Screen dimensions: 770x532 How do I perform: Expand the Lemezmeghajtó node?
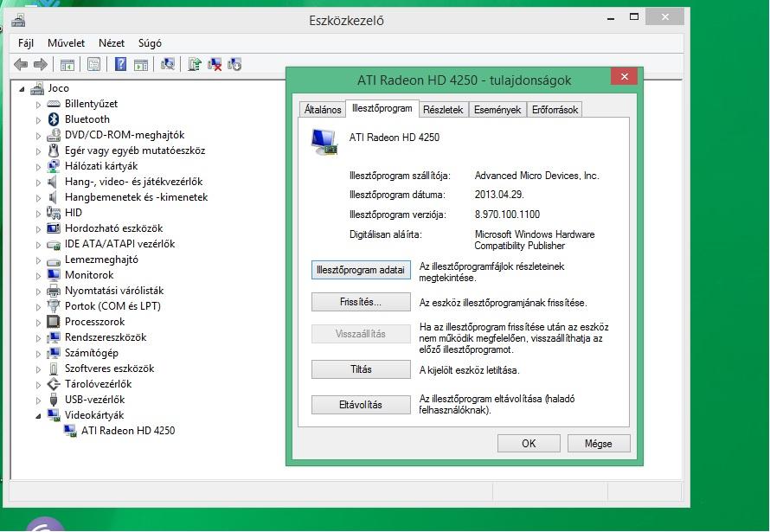point(38,260)
